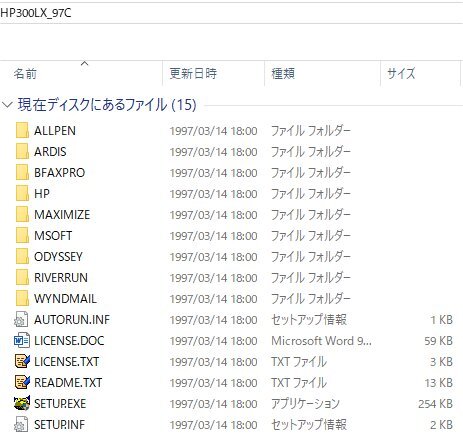
Task: Collapse the 現在ディスクにあるファイル group chevron
Action: tap(7, 105)
